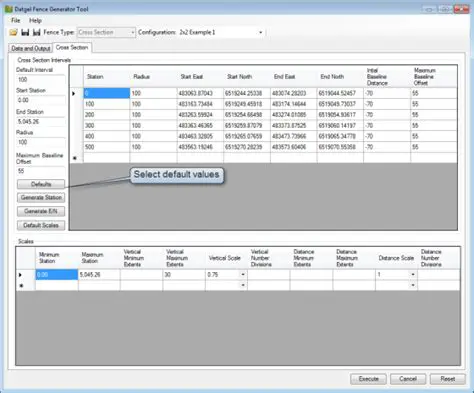Viewport: 474px width, 393px height.
Task: Select the row header of the first scales row
Action: pyautogui.click(x=26, y=275)
